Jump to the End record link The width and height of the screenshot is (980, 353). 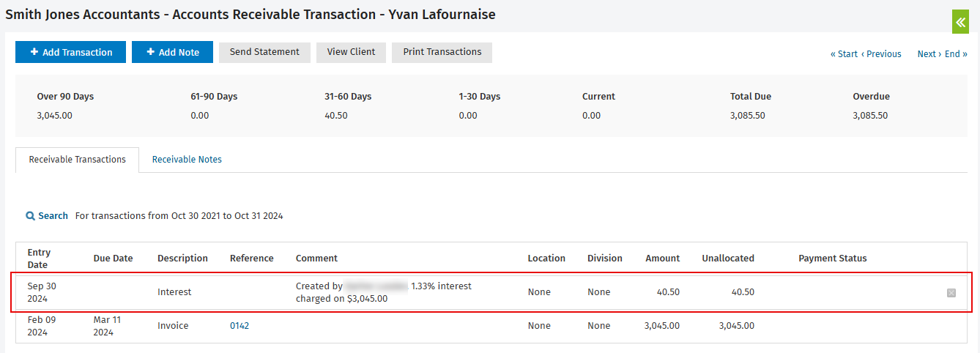coord(956,54)
